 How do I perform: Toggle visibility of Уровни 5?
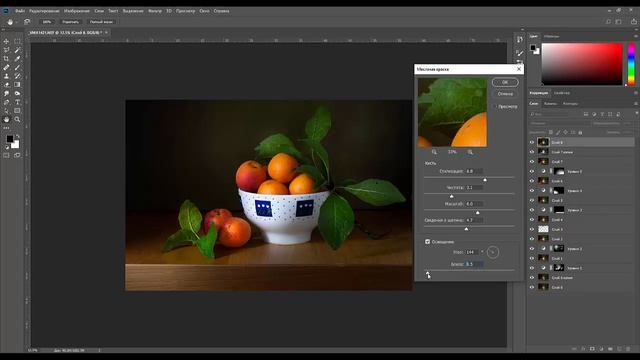pyautogui.click(x=532, y=171)
